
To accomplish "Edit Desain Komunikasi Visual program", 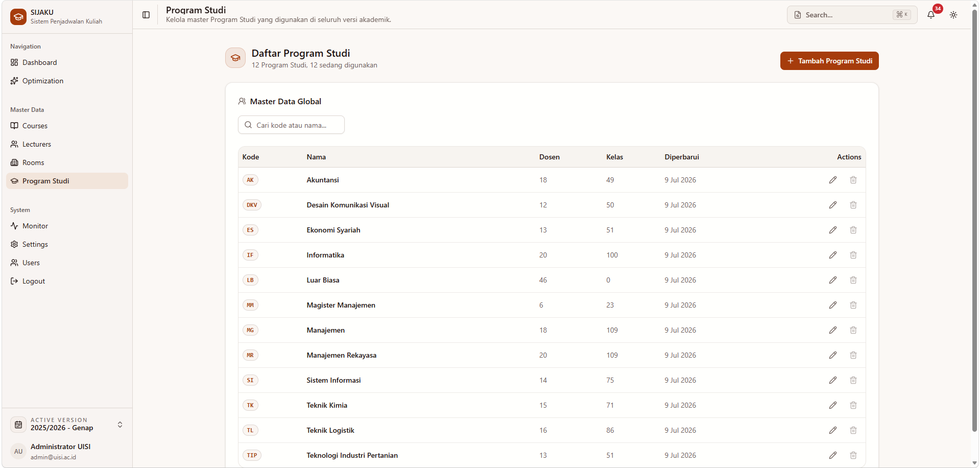I will [833, 205].
